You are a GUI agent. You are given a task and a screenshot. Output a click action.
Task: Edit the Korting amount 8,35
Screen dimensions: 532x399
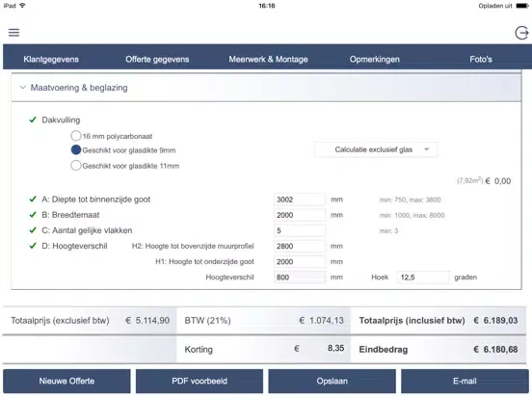tap(335, 349)
